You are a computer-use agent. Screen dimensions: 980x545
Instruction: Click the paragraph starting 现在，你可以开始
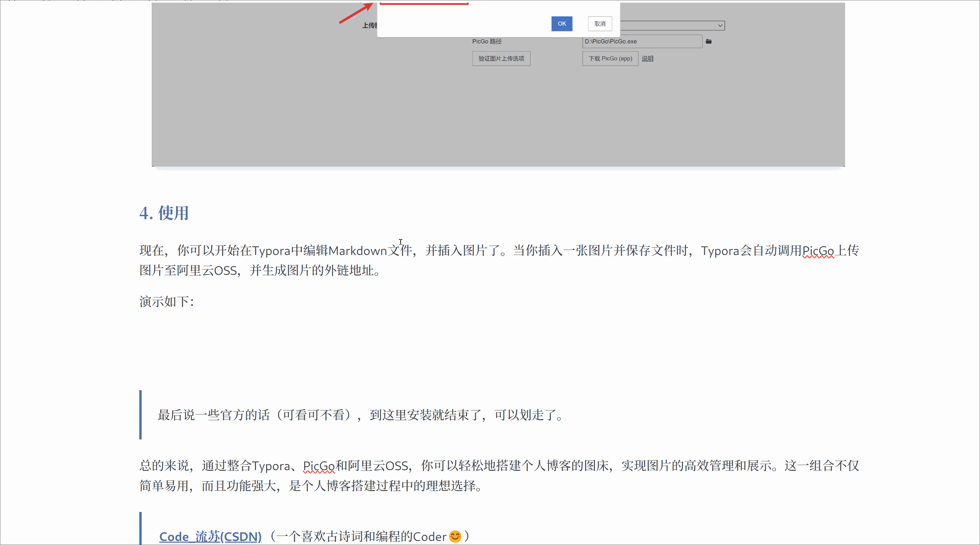point(499,260)
